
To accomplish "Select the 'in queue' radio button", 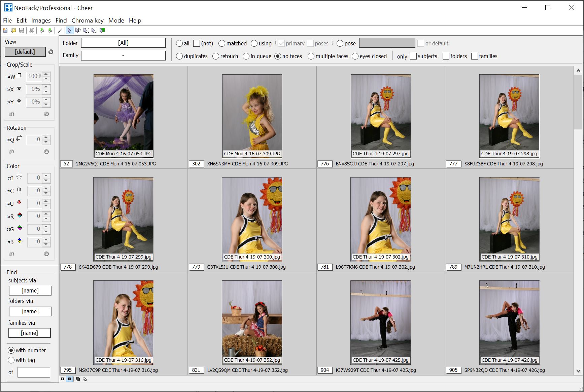I will (x=246, y=56).
